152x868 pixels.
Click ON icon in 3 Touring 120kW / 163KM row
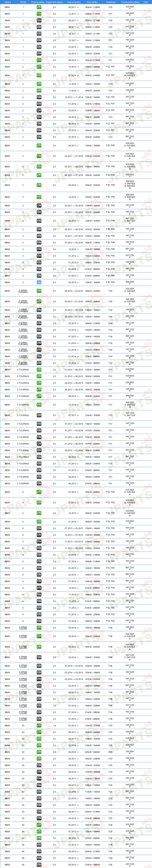pos(39,415)
